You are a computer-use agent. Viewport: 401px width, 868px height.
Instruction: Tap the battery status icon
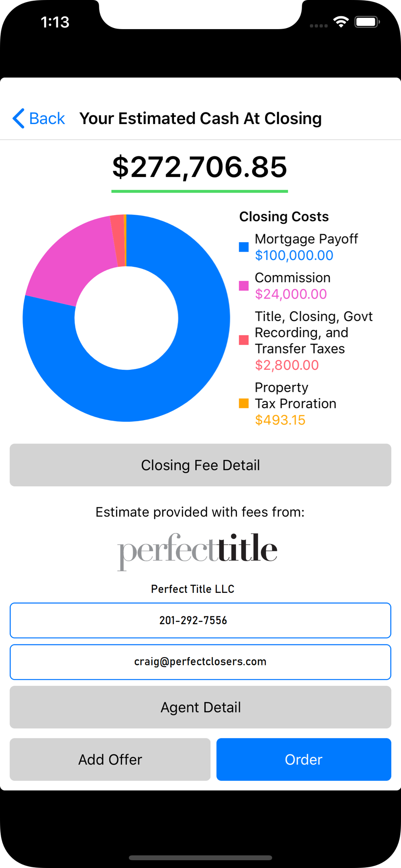click(x=367, y=22)
